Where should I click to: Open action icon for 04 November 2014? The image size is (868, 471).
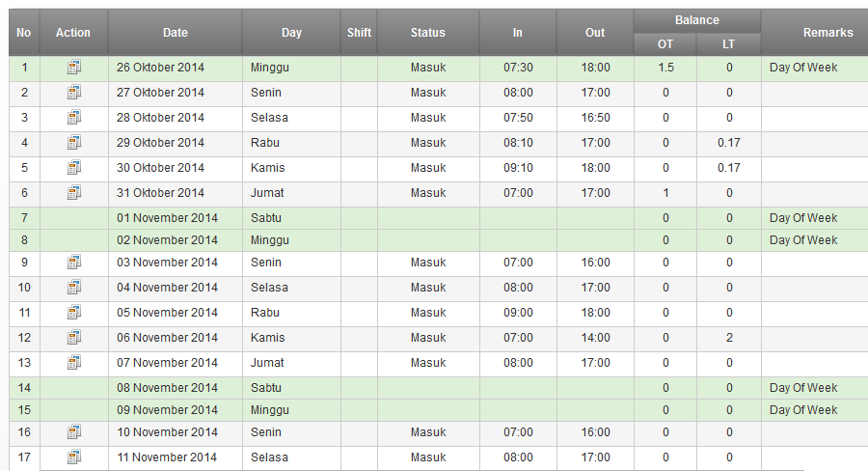[x=74, y=287]
